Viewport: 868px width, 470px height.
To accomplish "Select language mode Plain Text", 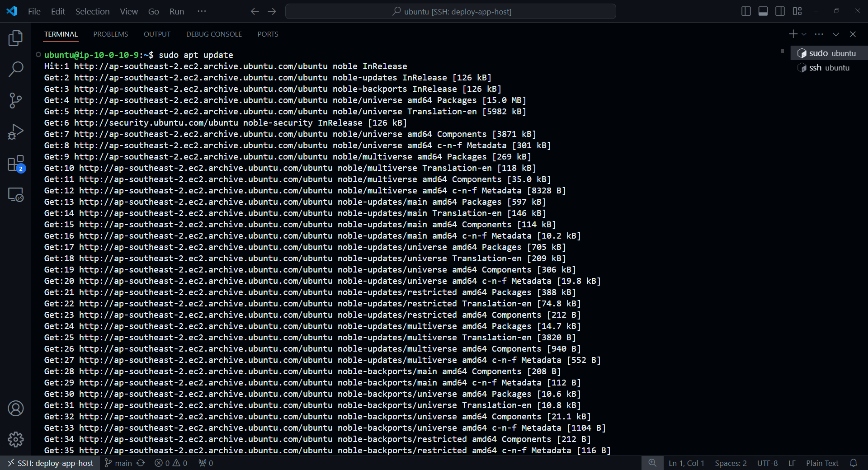I will (x=822, y=463).
